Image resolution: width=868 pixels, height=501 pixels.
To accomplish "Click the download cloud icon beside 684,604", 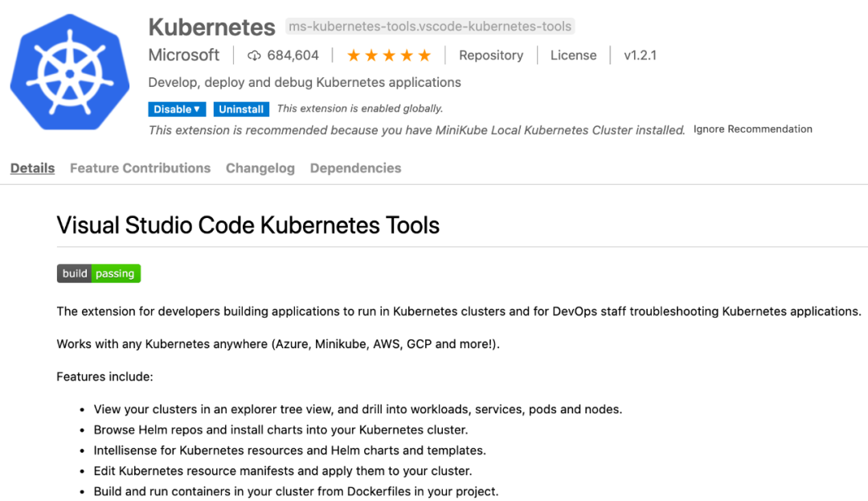I will [254, 55].
